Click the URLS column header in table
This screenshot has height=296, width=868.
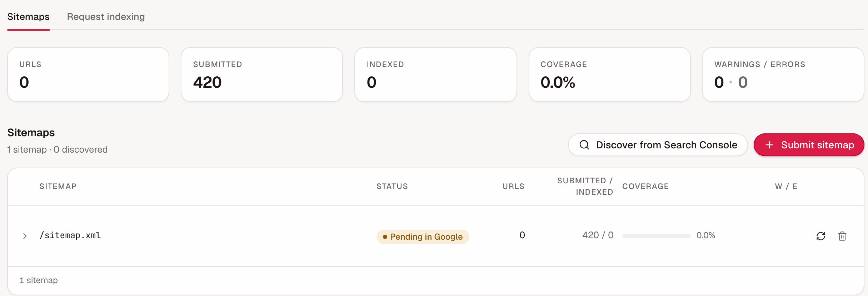(513, 186)
